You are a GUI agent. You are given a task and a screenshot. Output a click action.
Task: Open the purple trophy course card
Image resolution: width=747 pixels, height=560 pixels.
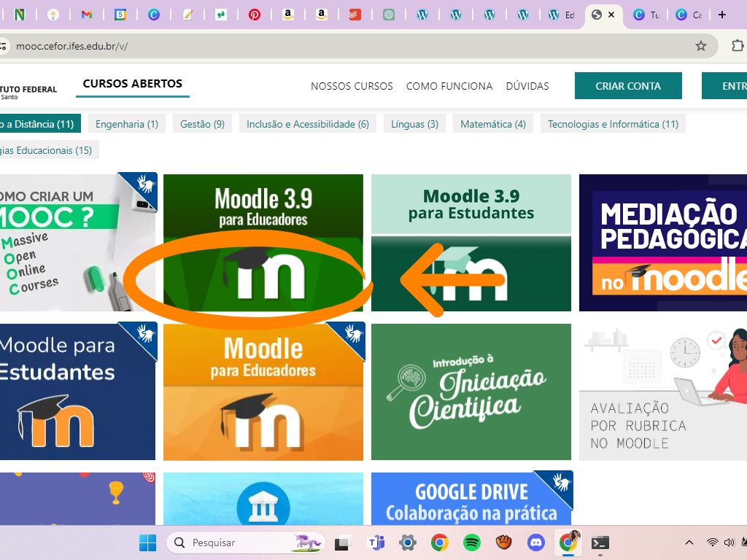pyautogui.click(x=77, y=499)
